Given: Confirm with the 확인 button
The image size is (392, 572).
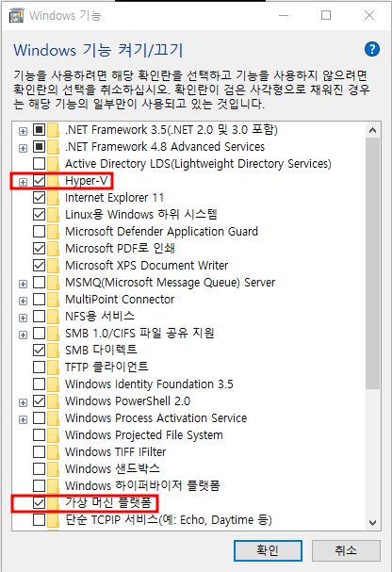Looking at the screenshot, I should [x=268, y=550].
